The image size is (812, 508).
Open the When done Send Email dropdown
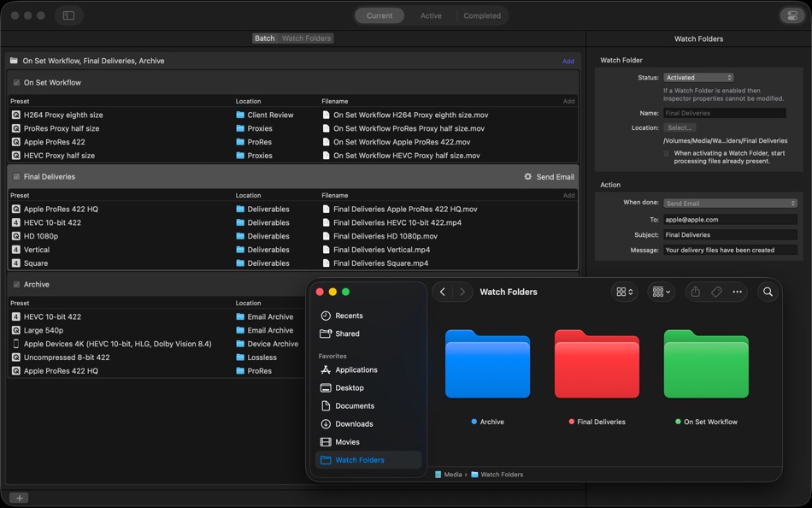click(730, 204)
